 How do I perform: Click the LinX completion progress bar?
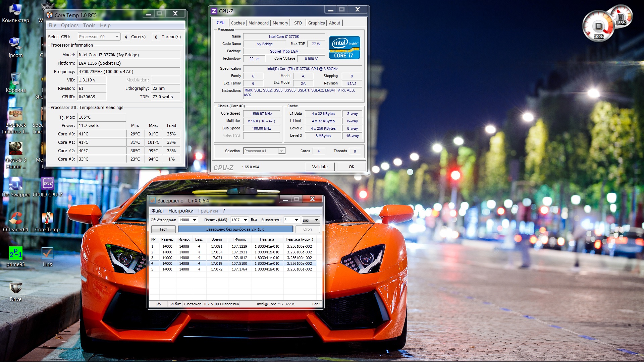click(x=235, y=229)
